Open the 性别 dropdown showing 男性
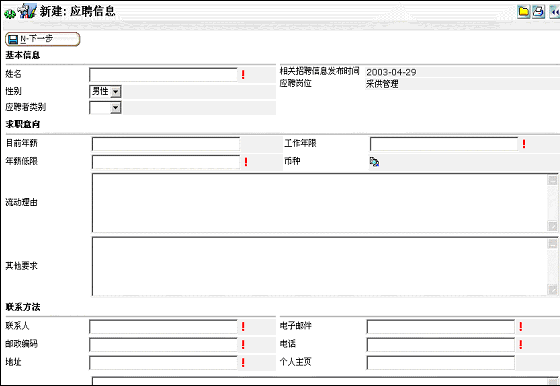Screen dimensions: 560x386 click(105, 91)
